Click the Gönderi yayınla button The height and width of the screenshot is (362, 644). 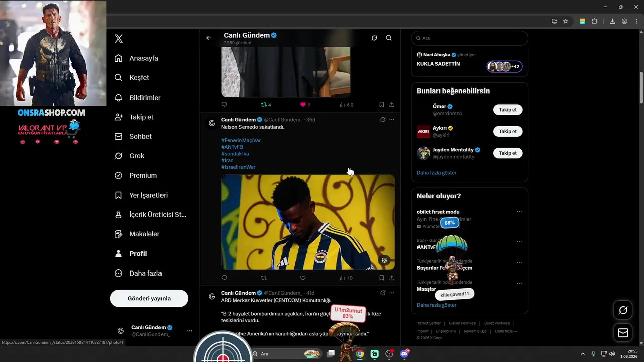149,298
